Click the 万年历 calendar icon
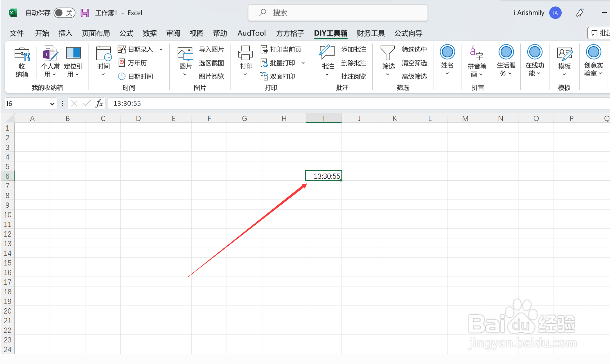Screen dimensions: 610x364 coord(122,63)
